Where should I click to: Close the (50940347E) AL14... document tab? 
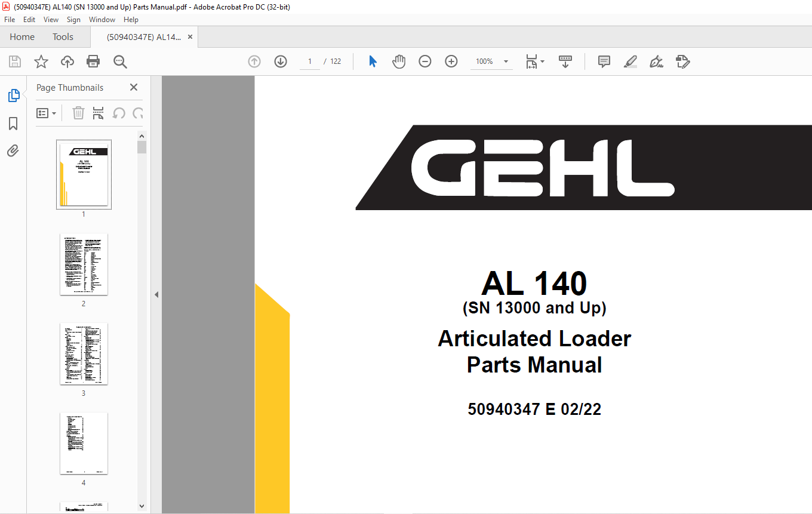[x=190, y=37]
